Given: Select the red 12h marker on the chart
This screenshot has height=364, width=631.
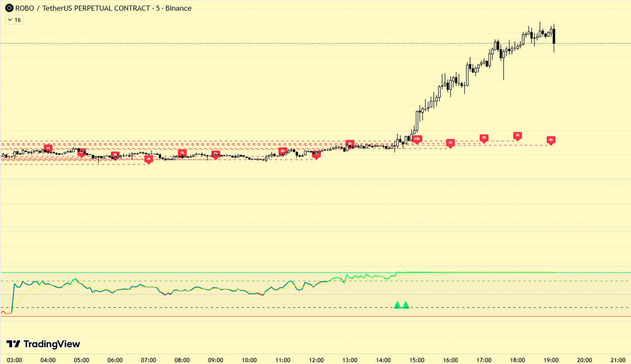Looking at the screenshot, I should coord(417,139).
